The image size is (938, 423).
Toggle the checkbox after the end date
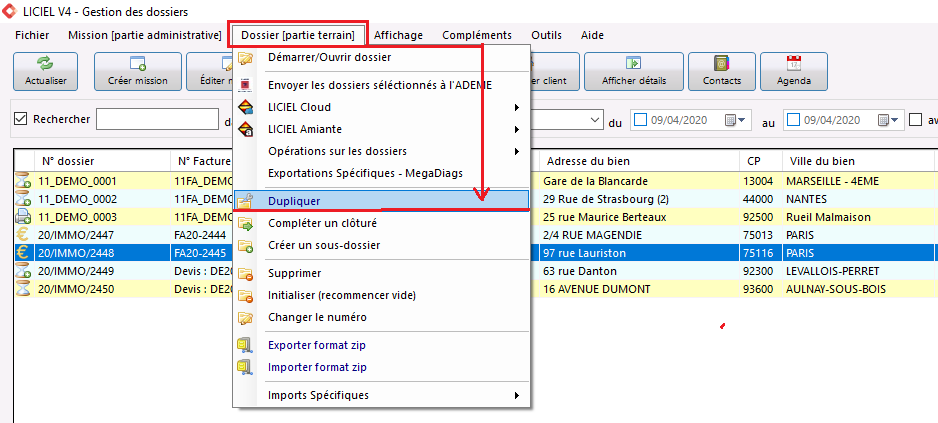pyautogui.click(x=915, y=120)
